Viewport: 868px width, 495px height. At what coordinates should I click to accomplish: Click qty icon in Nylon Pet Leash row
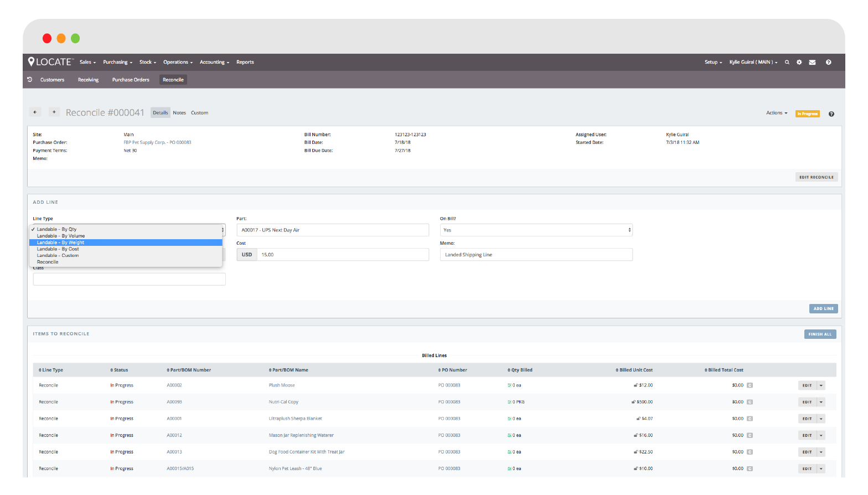(x=509, y=468)
